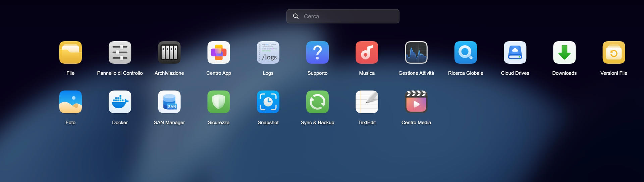Launch the Ricerca Globale icon
Viewport: 644px width, 182px height.
click(466, 52)
